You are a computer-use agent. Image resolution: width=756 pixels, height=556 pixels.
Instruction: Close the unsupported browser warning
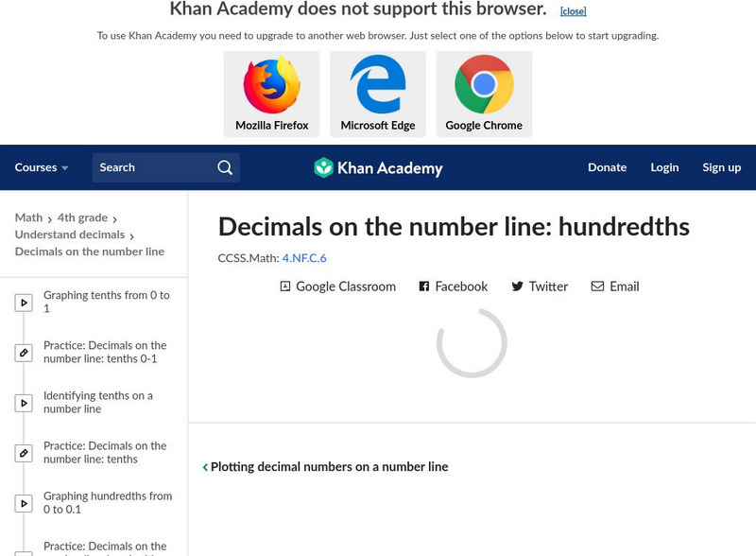(576, 10)
